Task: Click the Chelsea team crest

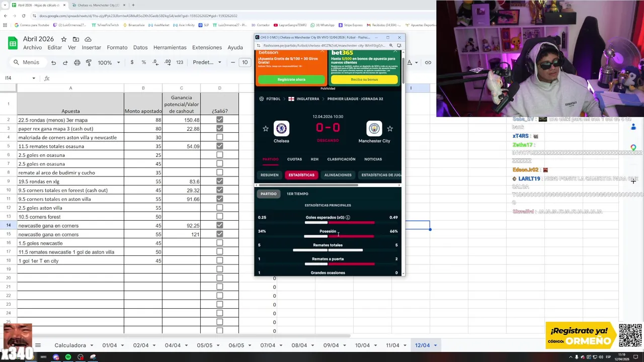Action: click(281, 128)
